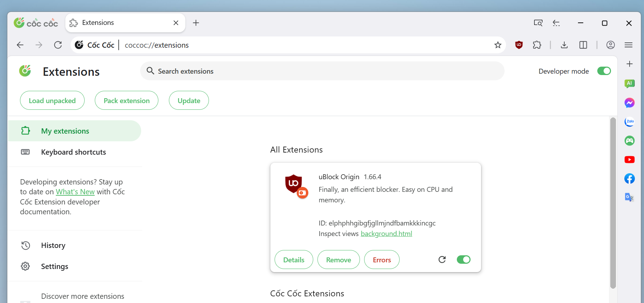
Task: Click the Update button
Action: click(189, 101)
